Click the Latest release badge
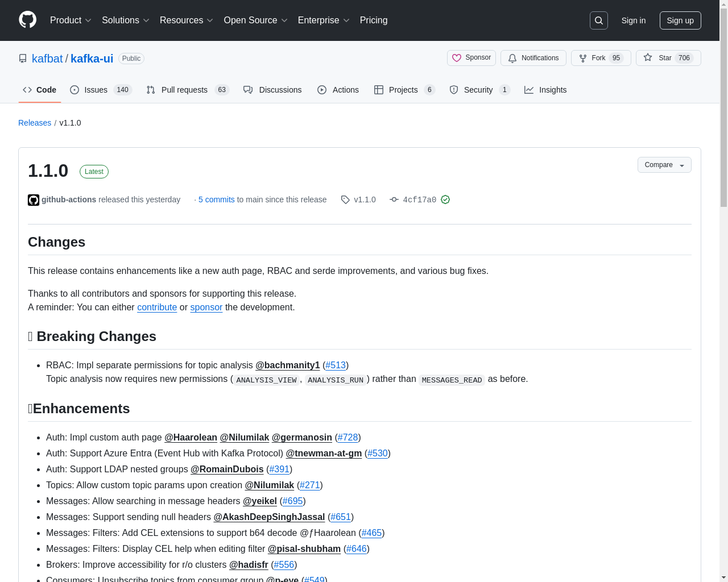This screenshot has height=582, width=728. click(94, 172)
